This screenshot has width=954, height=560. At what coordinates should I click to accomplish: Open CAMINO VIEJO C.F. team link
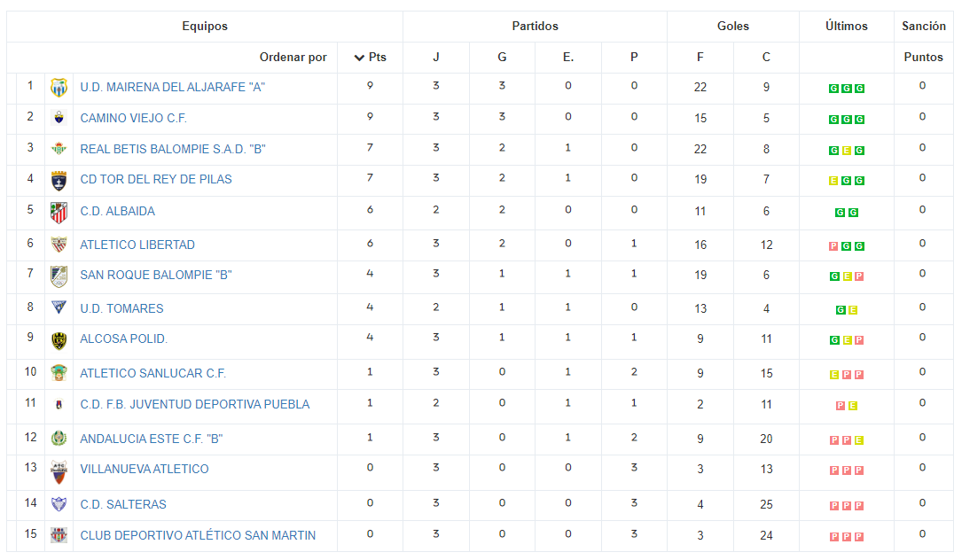coord(133,119)
